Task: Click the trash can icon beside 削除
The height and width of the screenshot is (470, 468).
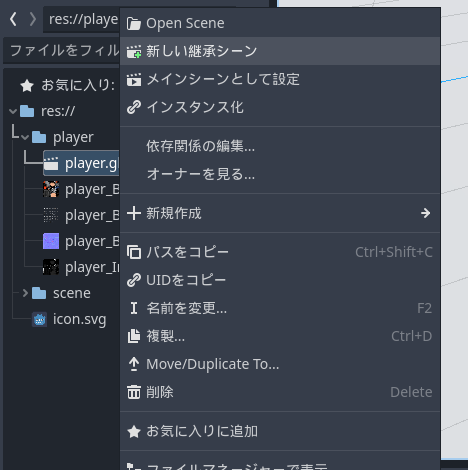Action: [x=134, y=392]
